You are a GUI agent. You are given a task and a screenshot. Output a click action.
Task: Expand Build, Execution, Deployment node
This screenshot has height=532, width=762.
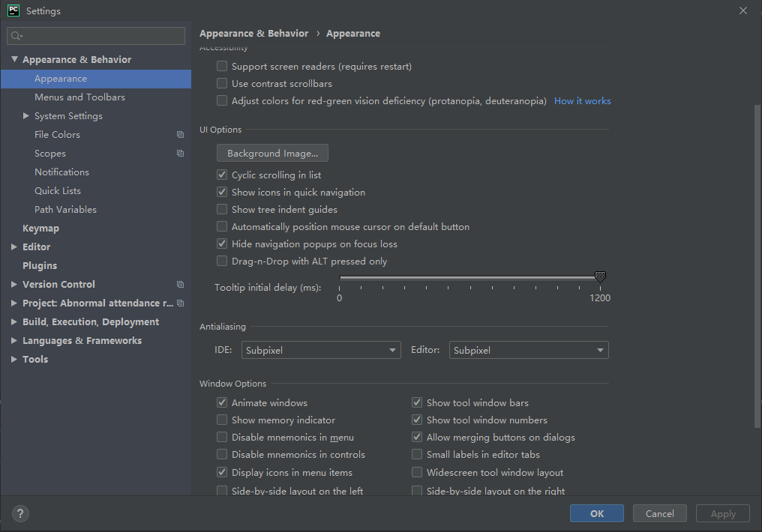[x=14, y=321]
